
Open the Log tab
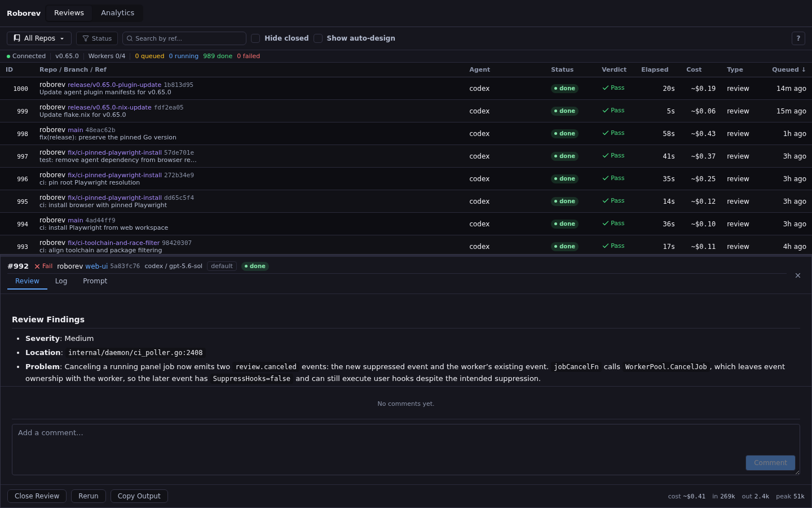pos(61,281)
